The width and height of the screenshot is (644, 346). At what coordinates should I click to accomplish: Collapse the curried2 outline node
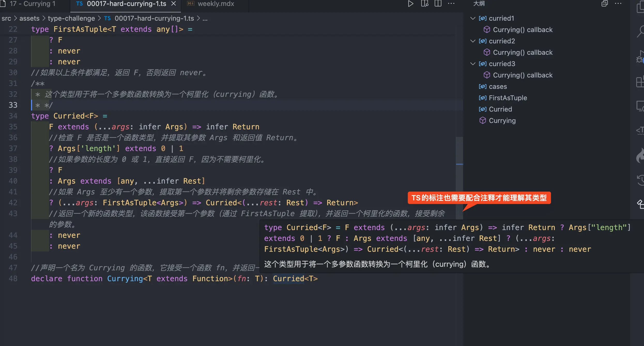[x=473, y=41]
